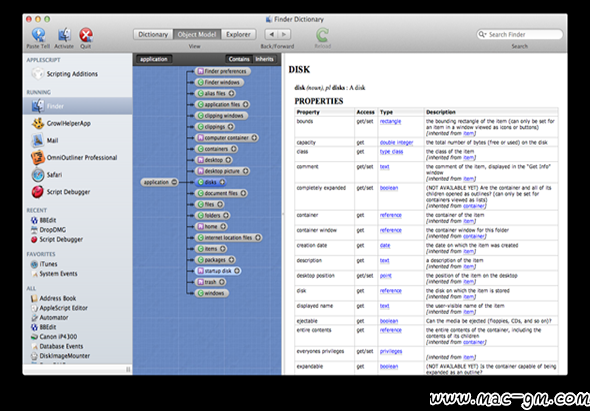Collapse the application root node

174,182
